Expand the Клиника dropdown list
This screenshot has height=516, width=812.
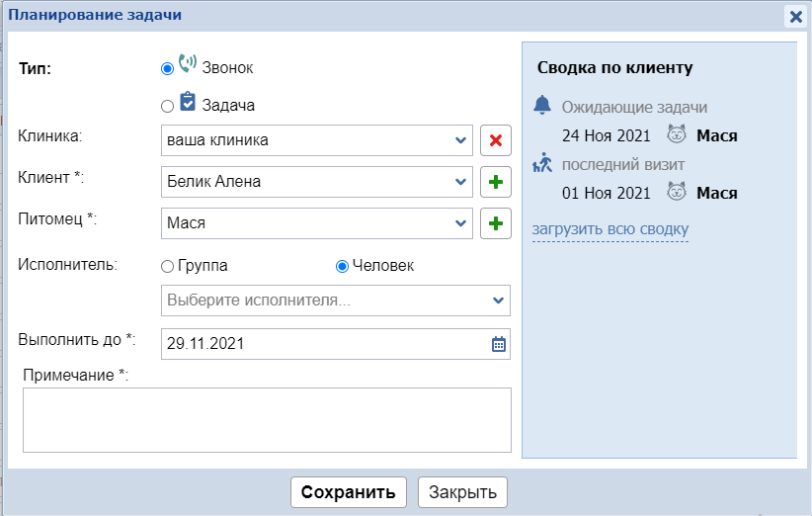[460, 140]
